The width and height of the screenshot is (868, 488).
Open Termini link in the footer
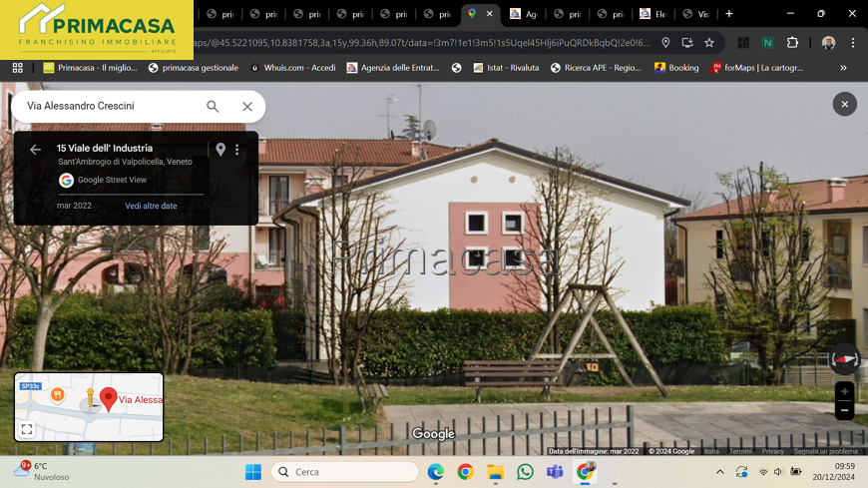740,451
